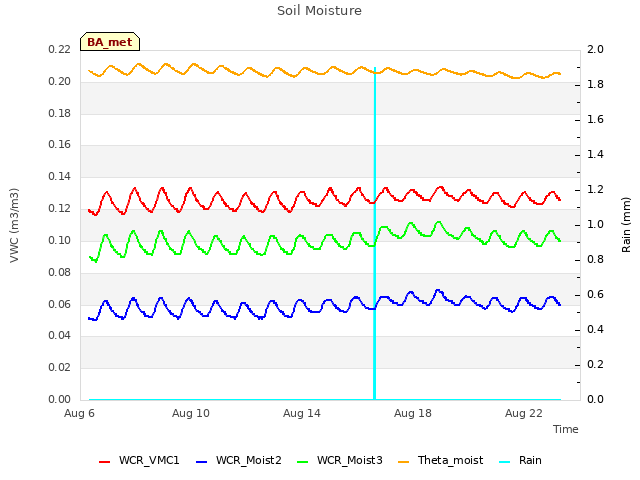640x480 pixels.
Task: Click the BA_met label badge
Action: pos(110,42)
